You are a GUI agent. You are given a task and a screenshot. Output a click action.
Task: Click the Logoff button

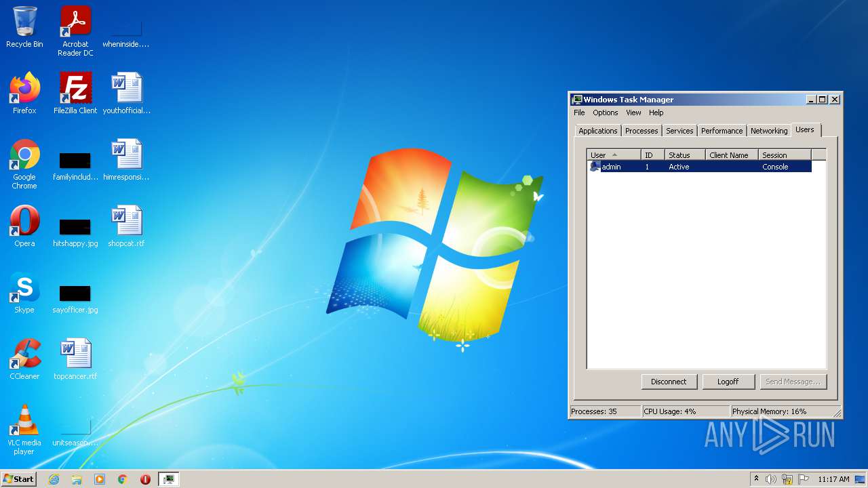728,382
